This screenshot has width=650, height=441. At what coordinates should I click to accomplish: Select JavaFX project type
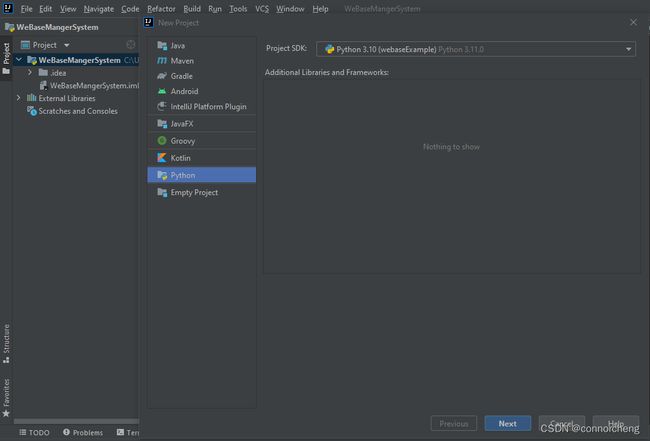tap(201, 124)
